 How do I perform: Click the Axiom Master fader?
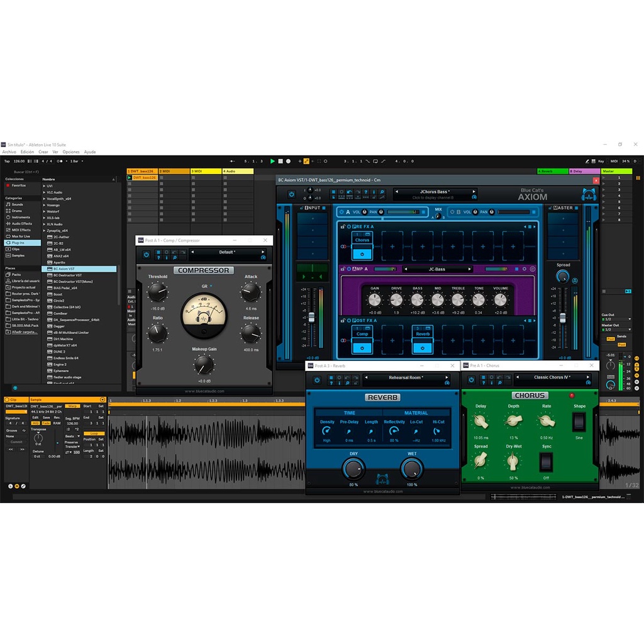click(x=563, y=318)
